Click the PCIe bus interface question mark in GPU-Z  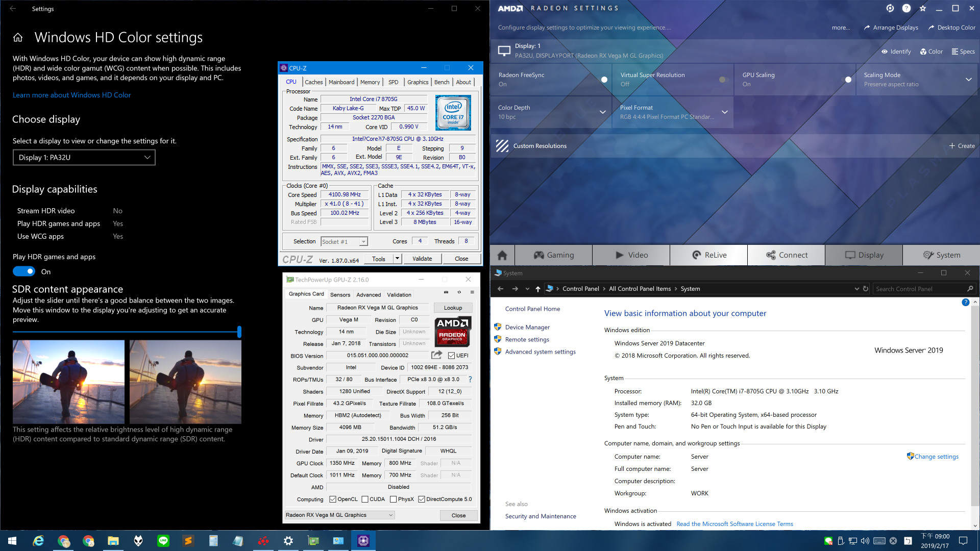[x=470, y=379]
